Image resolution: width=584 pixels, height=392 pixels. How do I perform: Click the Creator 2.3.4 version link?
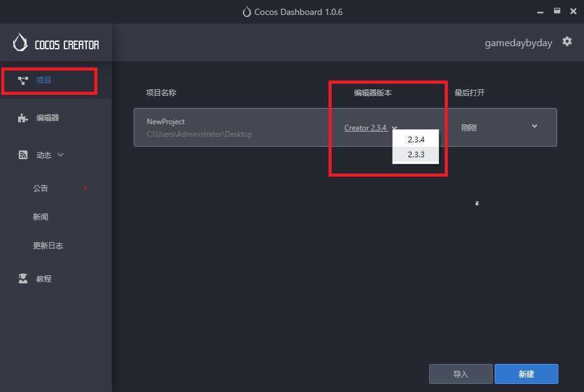click(x=365, y=128)
